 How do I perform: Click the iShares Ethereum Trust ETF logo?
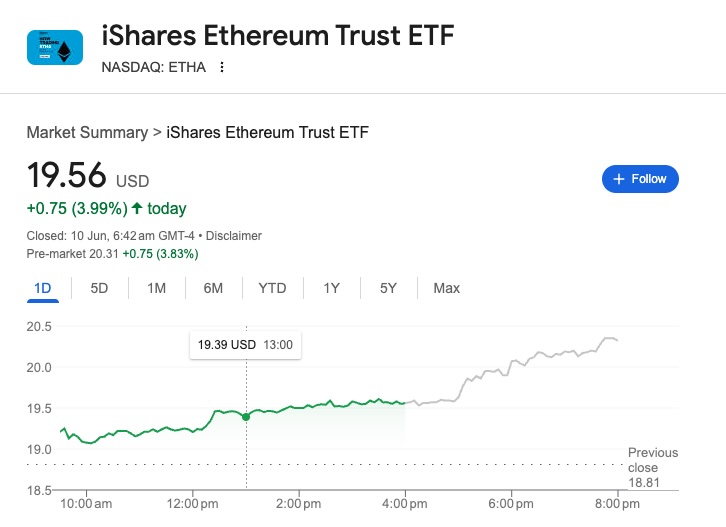(x=55, y=47)
